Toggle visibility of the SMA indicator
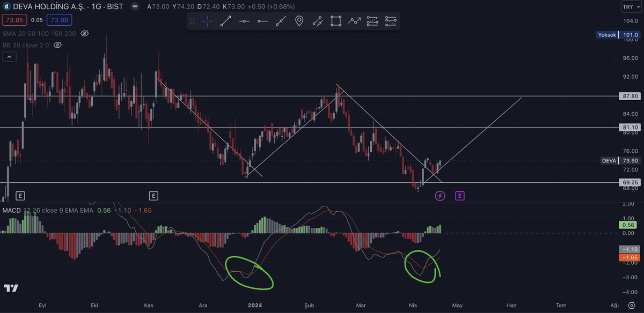This screenshot has width=644, height=313. [84, 33]
